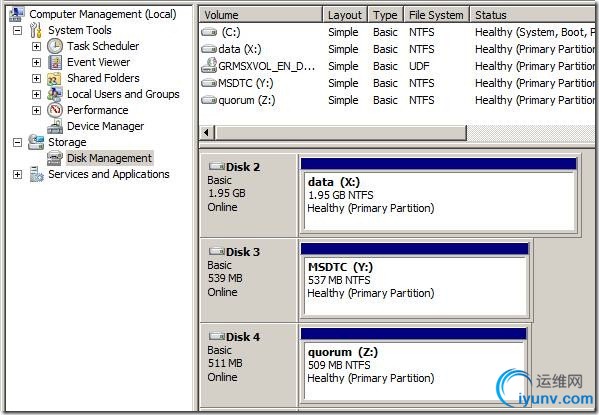Expand the Shared Folders node

pyautogui.click(x=36, y=78)
